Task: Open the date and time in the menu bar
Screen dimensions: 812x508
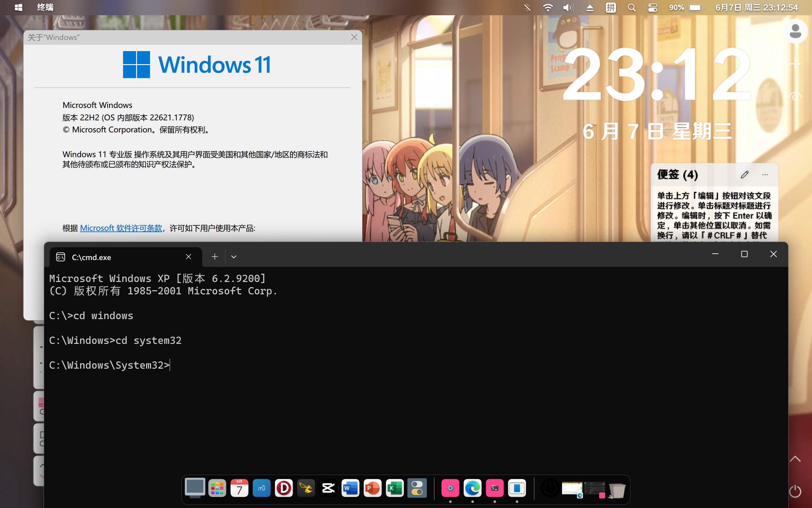Action: [x=756, y=7]
